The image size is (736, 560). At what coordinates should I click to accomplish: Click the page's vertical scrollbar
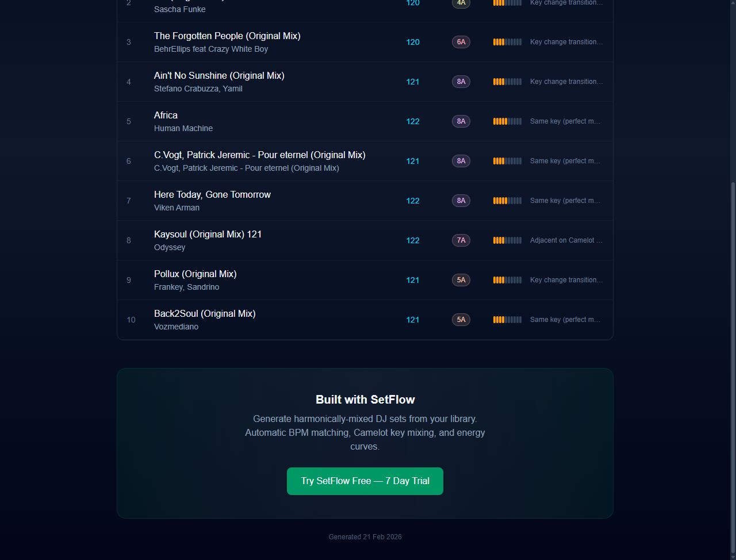coord(733,368)
